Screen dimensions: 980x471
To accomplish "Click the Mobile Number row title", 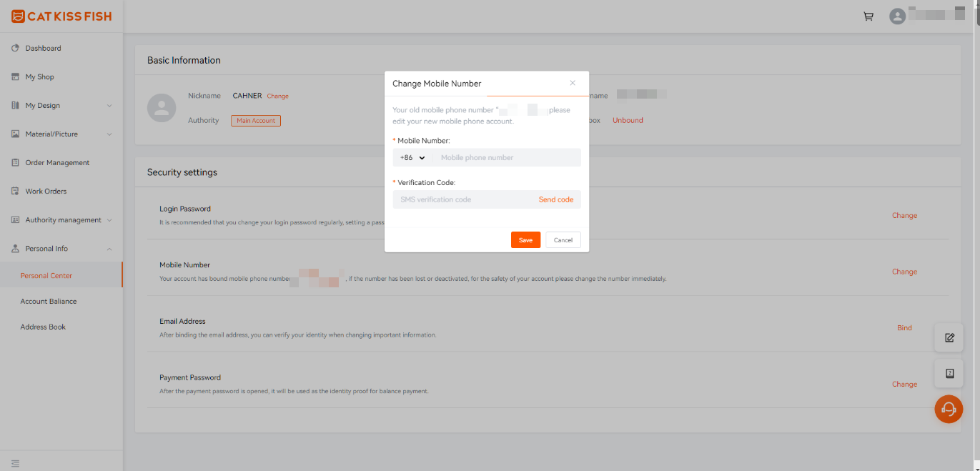I will [184, 264].
